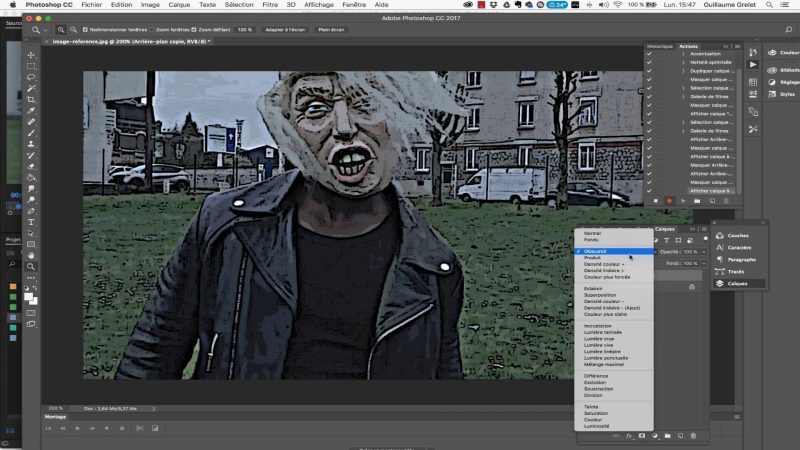Toggle checkmark for Accentuation action step
The image size is (800, 450).
[649, 54]
